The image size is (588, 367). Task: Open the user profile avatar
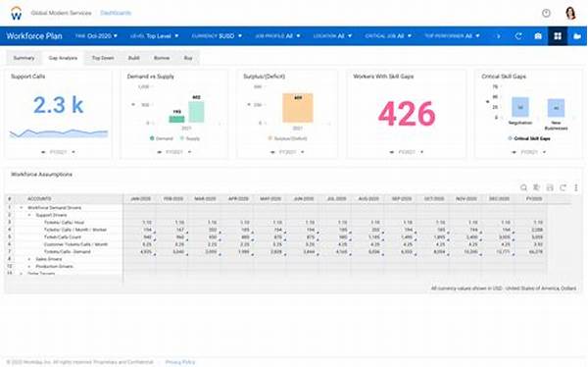[570, 13]
